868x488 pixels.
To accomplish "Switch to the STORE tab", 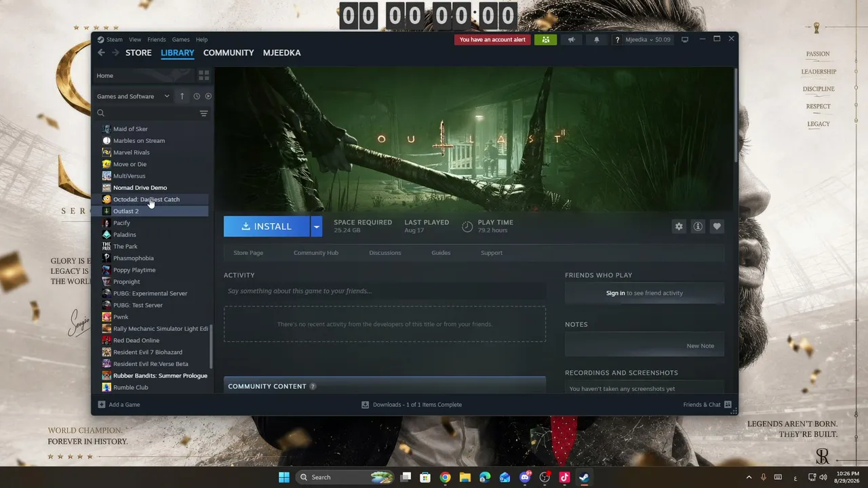I will pos(138,53).
